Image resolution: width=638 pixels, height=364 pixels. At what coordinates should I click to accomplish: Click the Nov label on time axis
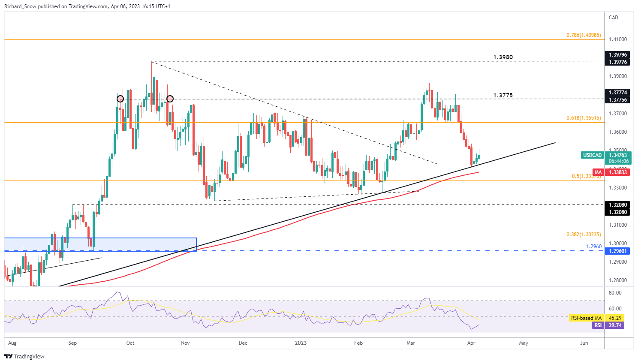[x=185, y=343]
